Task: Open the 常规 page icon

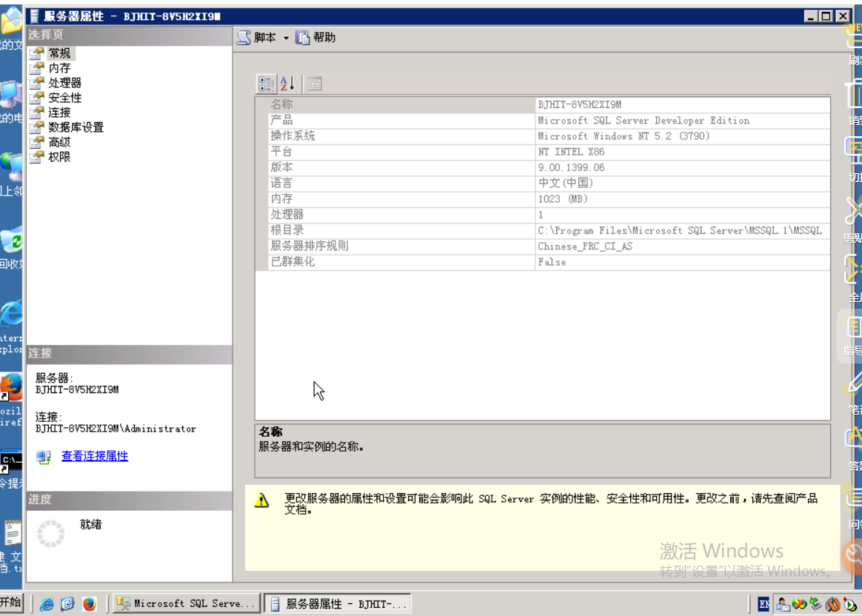Action: 37,53
